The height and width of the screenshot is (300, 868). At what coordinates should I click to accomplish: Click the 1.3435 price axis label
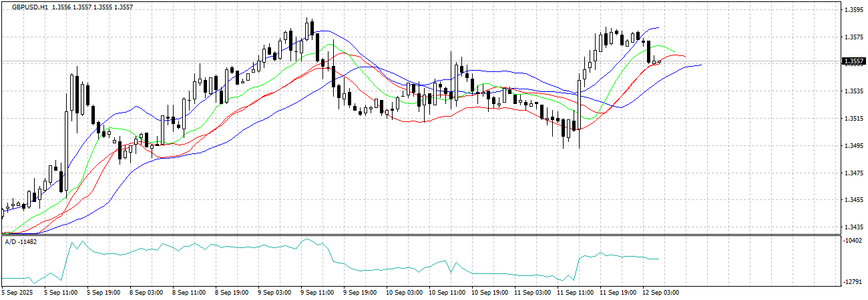(853, 227)
